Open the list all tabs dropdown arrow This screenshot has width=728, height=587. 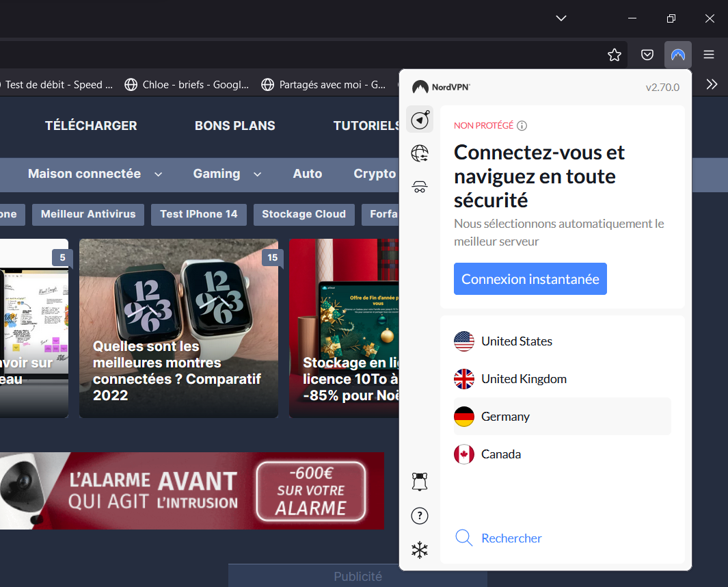tap(561, 18)
